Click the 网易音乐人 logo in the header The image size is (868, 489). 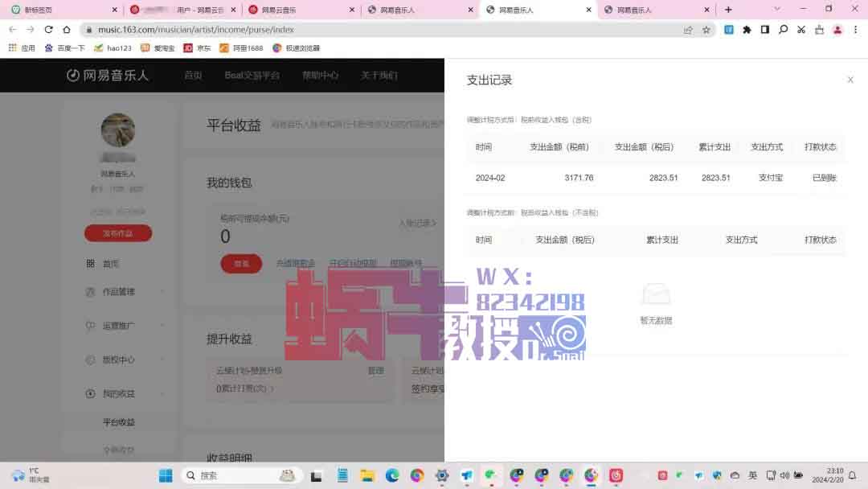pyautogui.click(x=108, y=75)
